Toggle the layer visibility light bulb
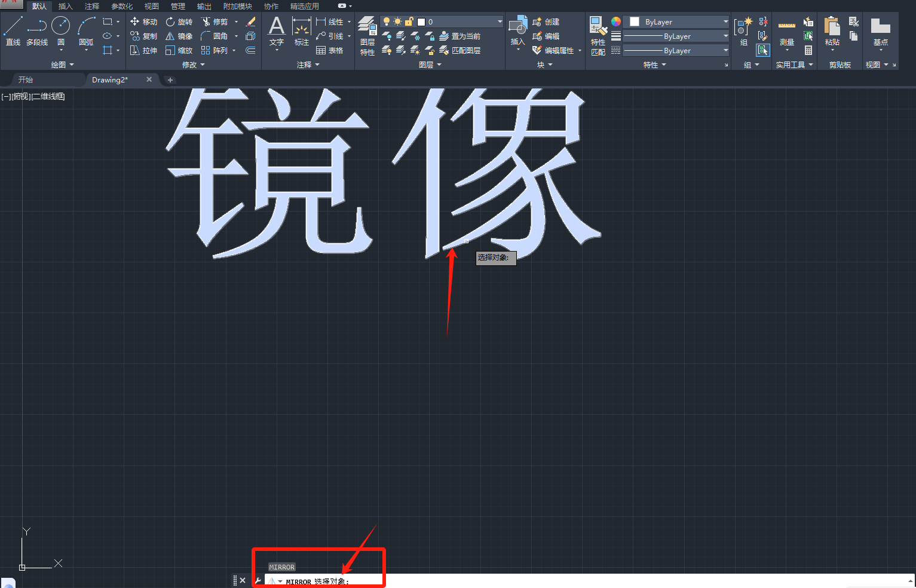The height and width of the screenshot is (588, 916). 387,22
